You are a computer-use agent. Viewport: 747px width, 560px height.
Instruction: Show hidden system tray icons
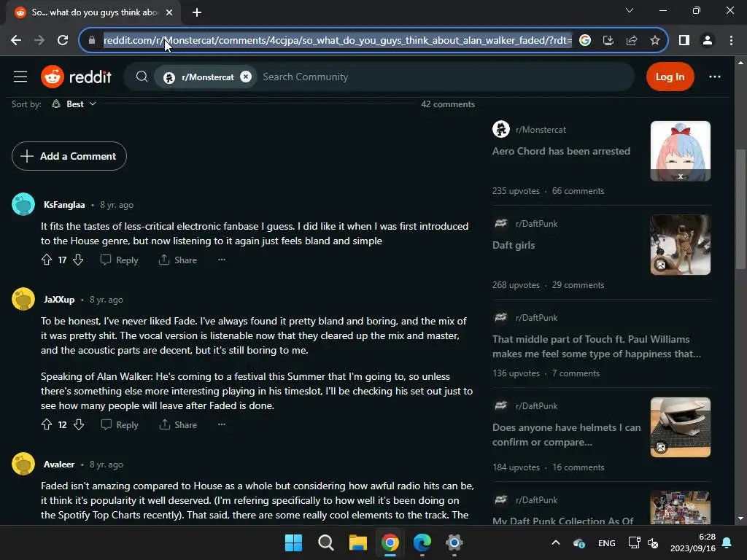click(555, 542)
